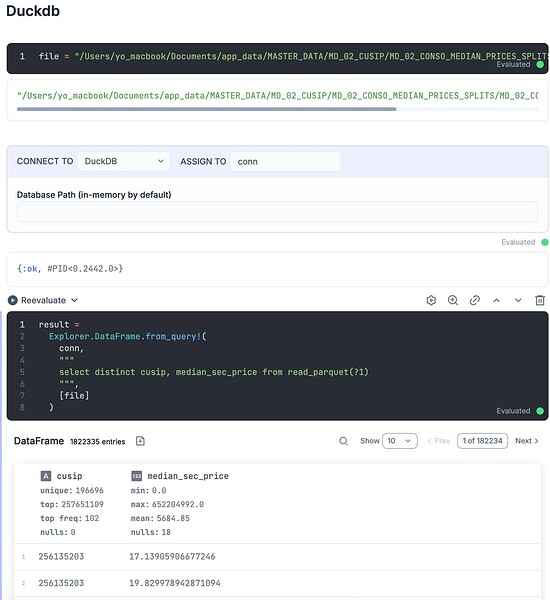The width and height of the screenshot is (550, 600).
Task: Click the 1822335 entries count label
Action: click(x=98, y=442)
